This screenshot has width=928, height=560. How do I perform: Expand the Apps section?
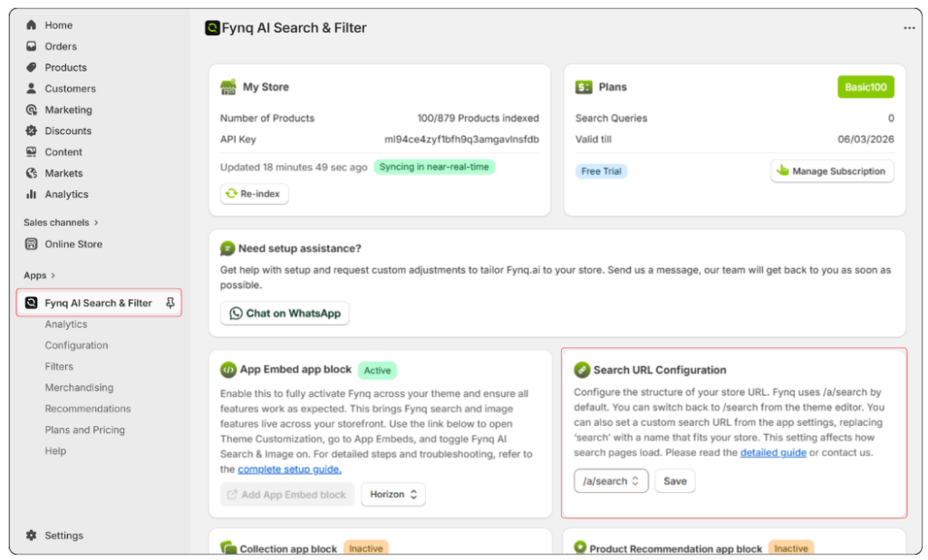pyautogui.click(x=39, y=275)
